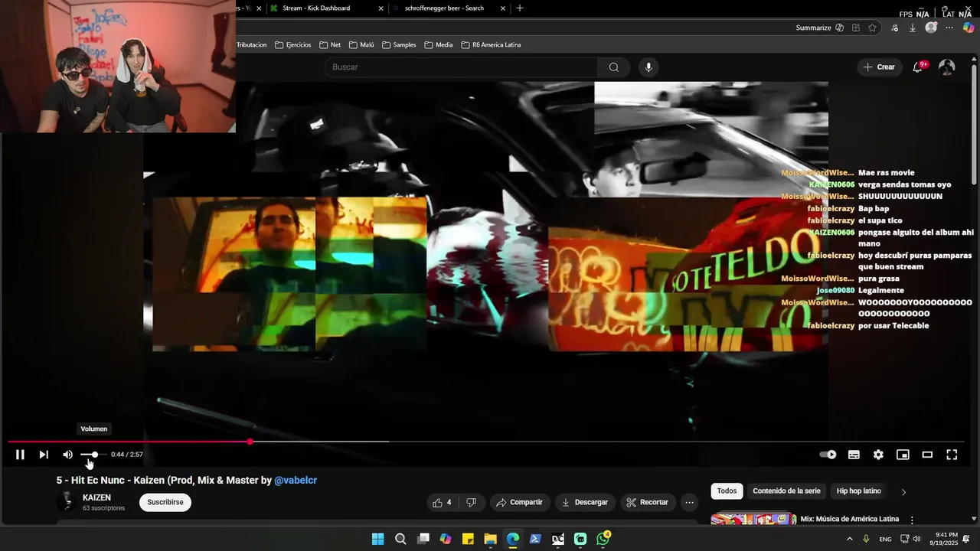Click the search magnifier button
980x551 pixels.
(x=614, y=67)
